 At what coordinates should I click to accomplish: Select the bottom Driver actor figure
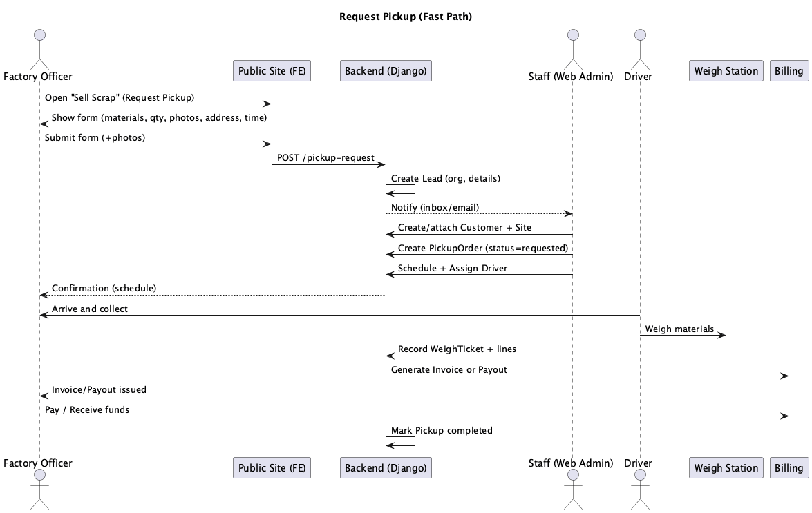pyautogui.click(x=639, y=490)
